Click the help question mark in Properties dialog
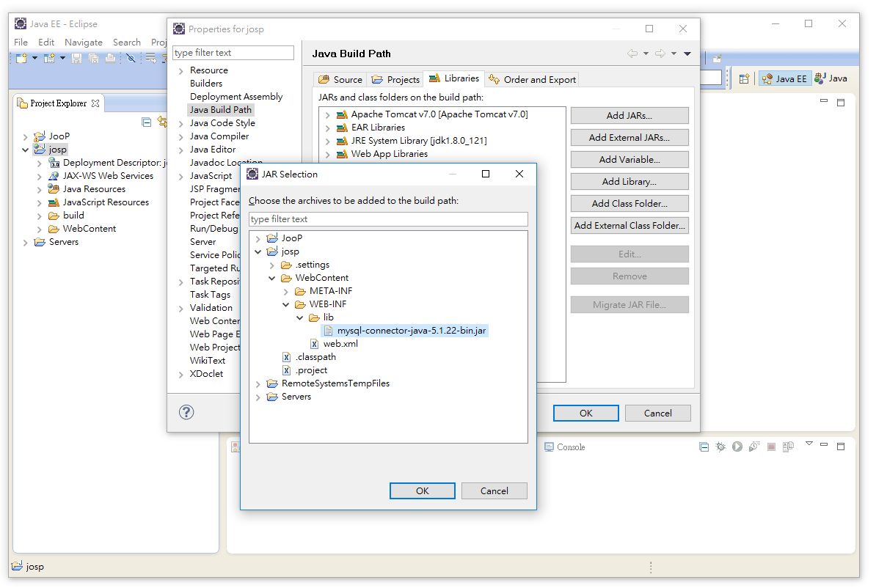 (186, 413)
